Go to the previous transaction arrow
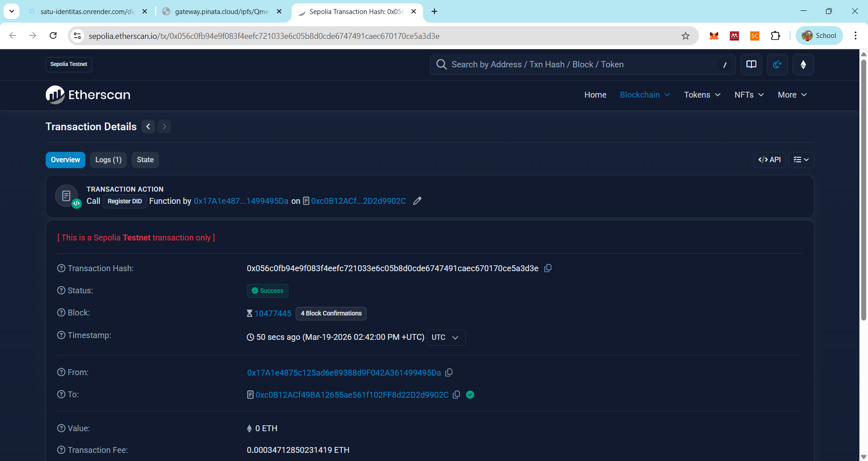Image resolution: width=868 pixels, height=461 pixels. coord(148,127)
